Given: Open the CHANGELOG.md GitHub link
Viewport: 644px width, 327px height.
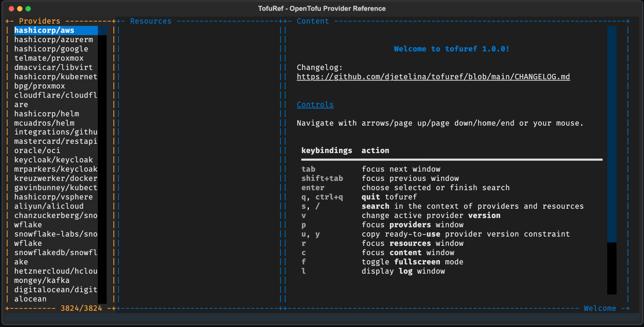Looking at the screenshot, I should point(433,77).
